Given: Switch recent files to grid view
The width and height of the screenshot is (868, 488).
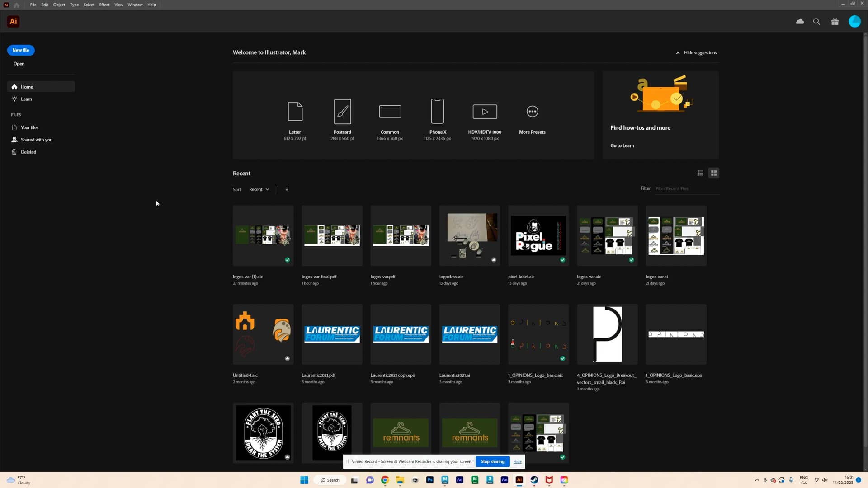Looking at the screenshot, I should coord(714,173).
